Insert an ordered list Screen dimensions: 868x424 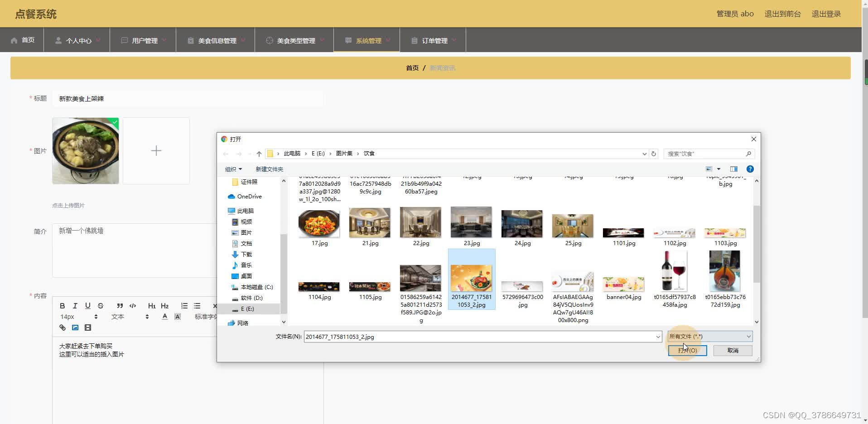coord(184,306)
